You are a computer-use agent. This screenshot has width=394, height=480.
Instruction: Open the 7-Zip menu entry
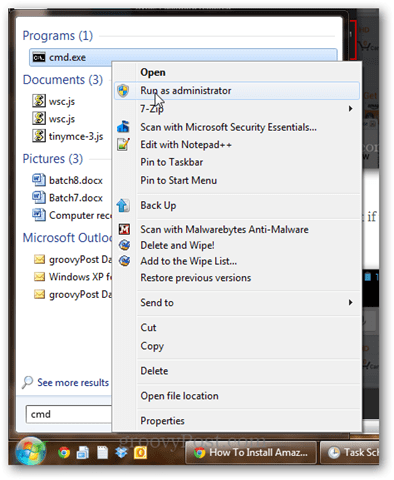click(x=237, y=109)
